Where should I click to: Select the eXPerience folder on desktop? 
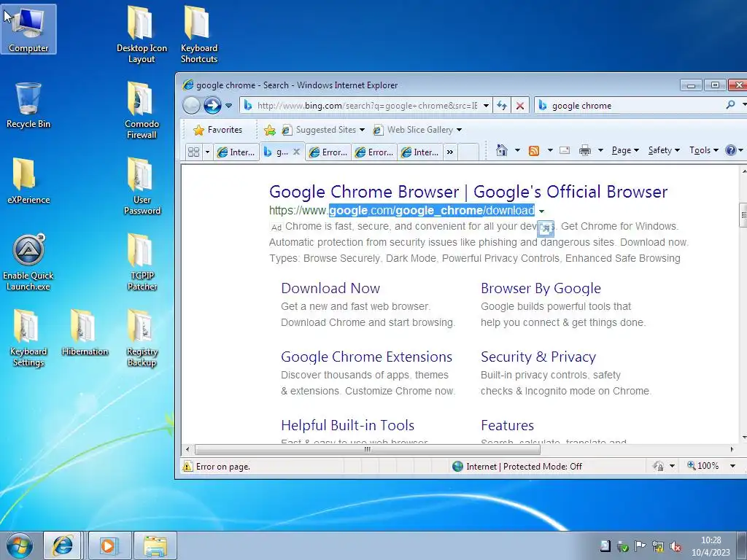[28, 181]
